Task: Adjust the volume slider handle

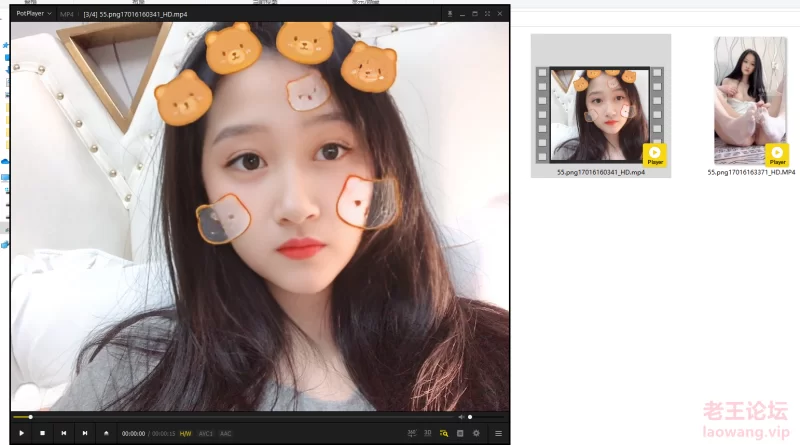Action: tap(470, 417)
